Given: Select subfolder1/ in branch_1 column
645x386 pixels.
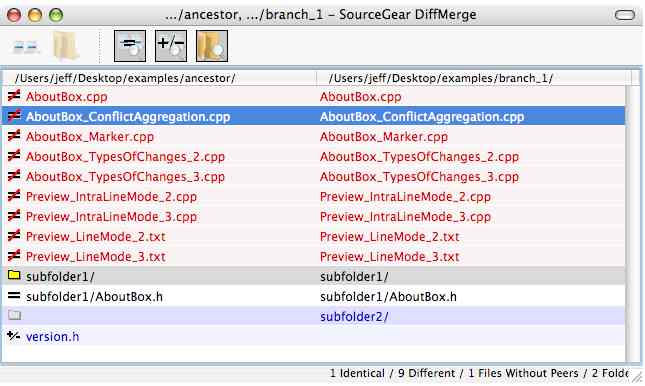Looking at the screenshot, I should tap(354, 277).
